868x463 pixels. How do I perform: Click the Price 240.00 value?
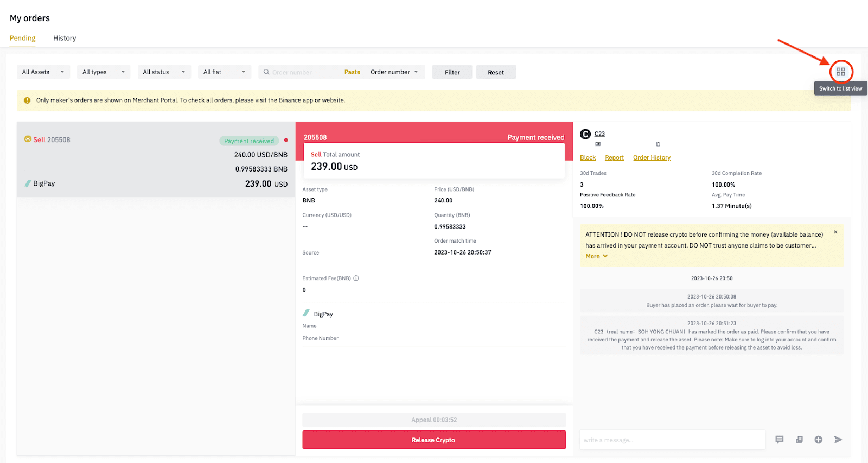443,200
